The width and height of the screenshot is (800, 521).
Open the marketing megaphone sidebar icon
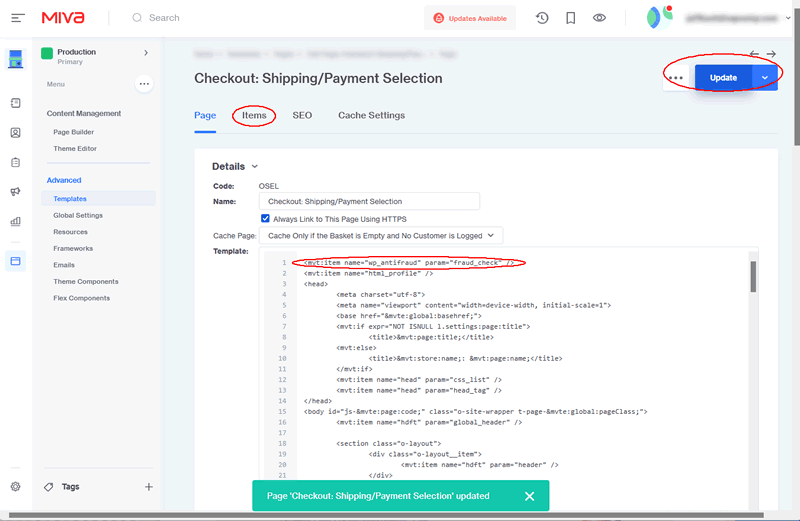click(15, 191)
